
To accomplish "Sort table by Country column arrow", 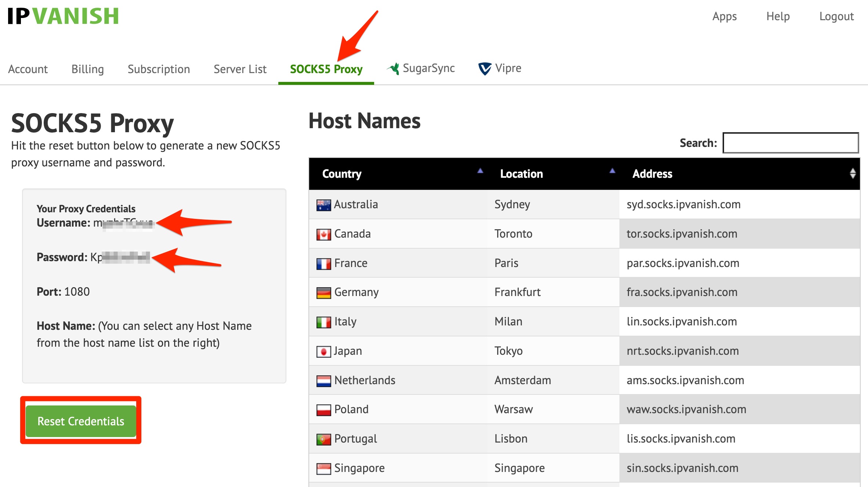I will [480, 170].
